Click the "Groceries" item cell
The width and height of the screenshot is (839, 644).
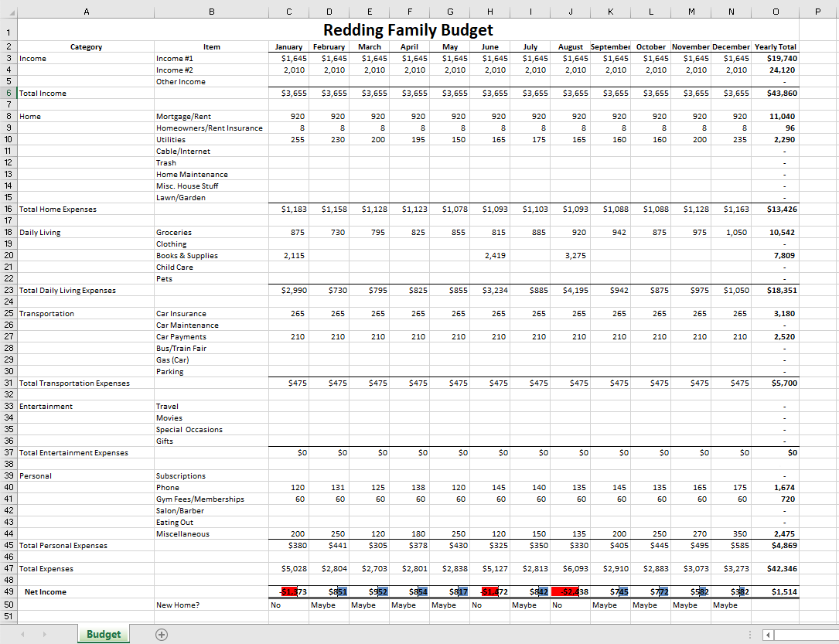(211, 233)
